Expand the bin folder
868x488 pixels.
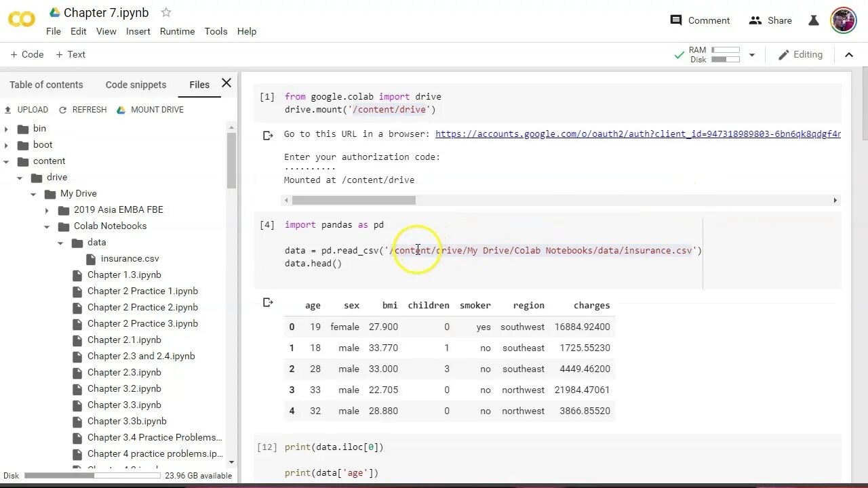click(7, 128)
